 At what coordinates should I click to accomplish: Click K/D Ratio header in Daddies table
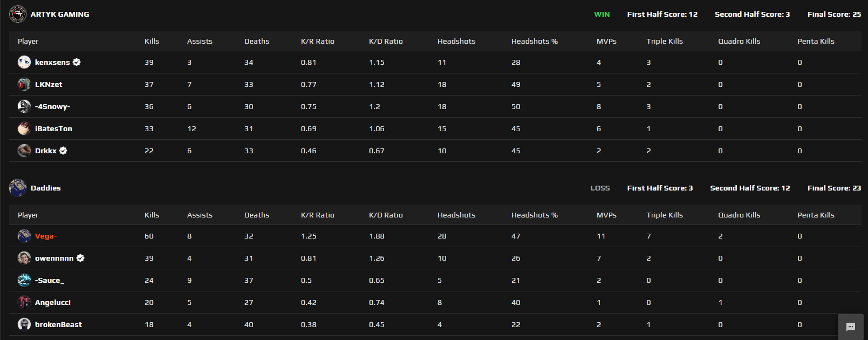point(386,215)
